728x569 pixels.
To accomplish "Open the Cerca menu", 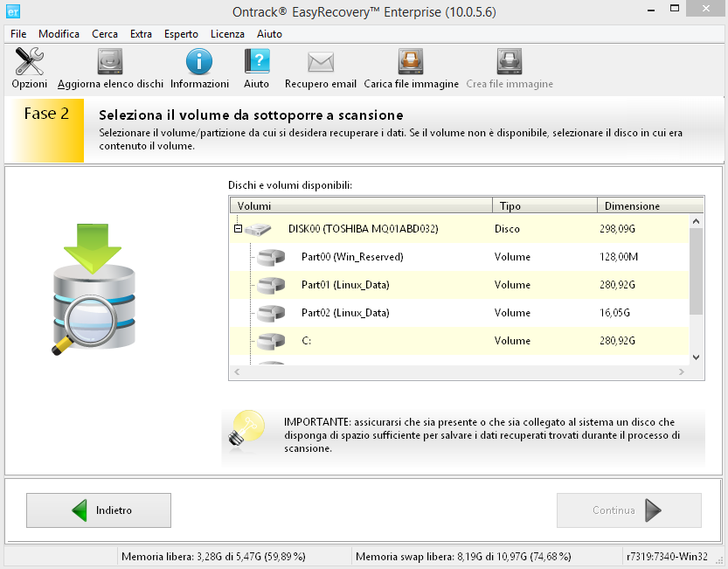I will tap(105, 34).
